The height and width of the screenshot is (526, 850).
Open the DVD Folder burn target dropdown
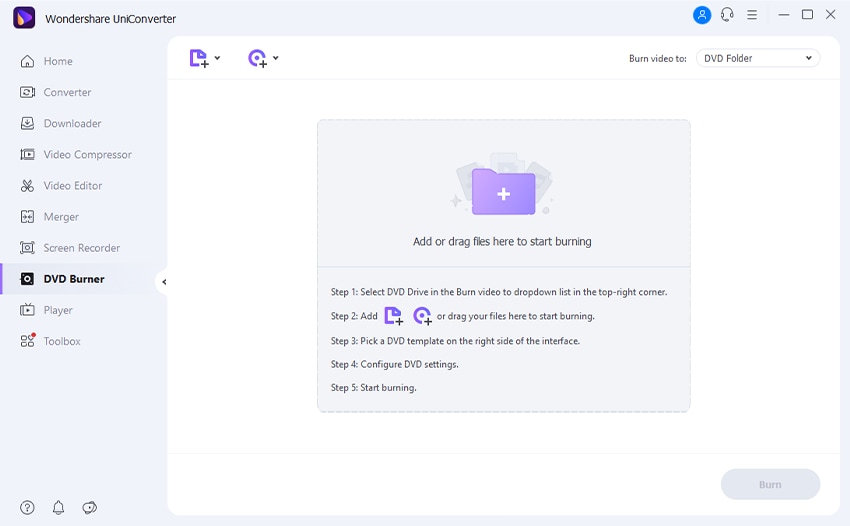[x=757, y=58]
